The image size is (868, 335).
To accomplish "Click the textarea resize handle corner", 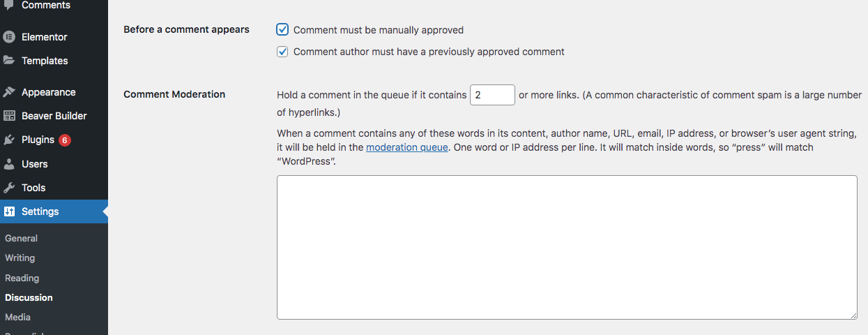I will tap(853, 315).
